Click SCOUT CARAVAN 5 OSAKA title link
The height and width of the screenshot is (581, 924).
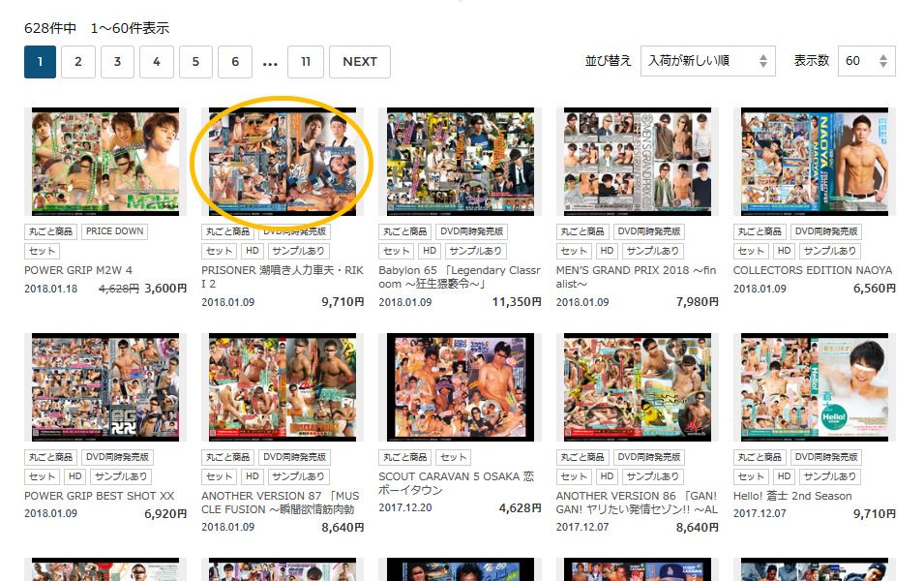click(457, 483)
